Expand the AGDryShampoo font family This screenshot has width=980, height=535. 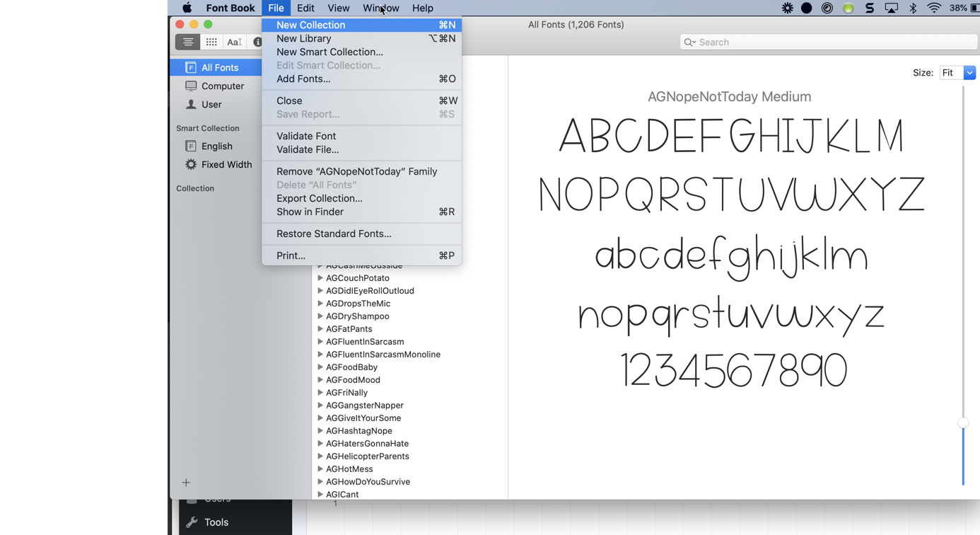point(320,316)
